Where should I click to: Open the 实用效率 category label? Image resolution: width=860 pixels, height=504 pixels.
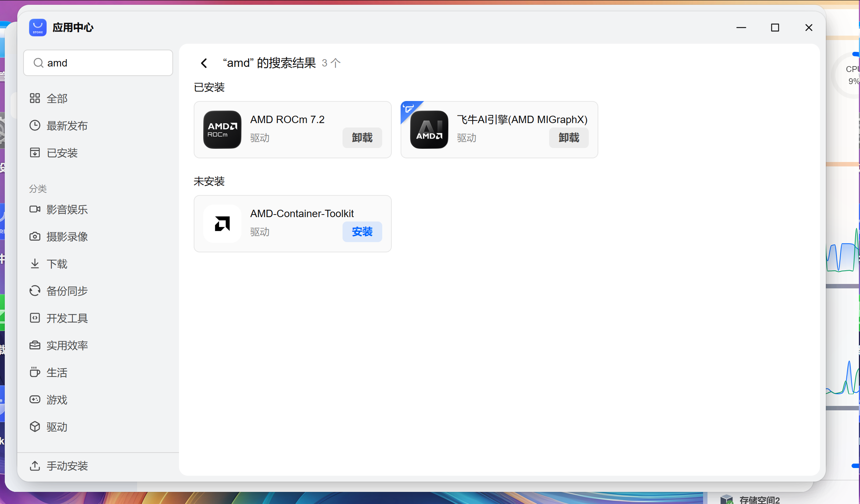click(x=67, y=345)
